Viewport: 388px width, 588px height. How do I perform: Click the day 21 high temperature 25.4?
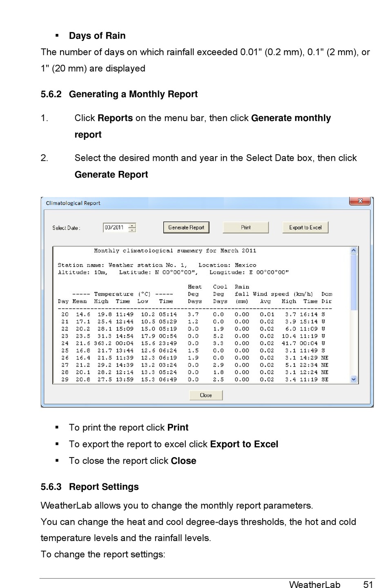[105, 322]
